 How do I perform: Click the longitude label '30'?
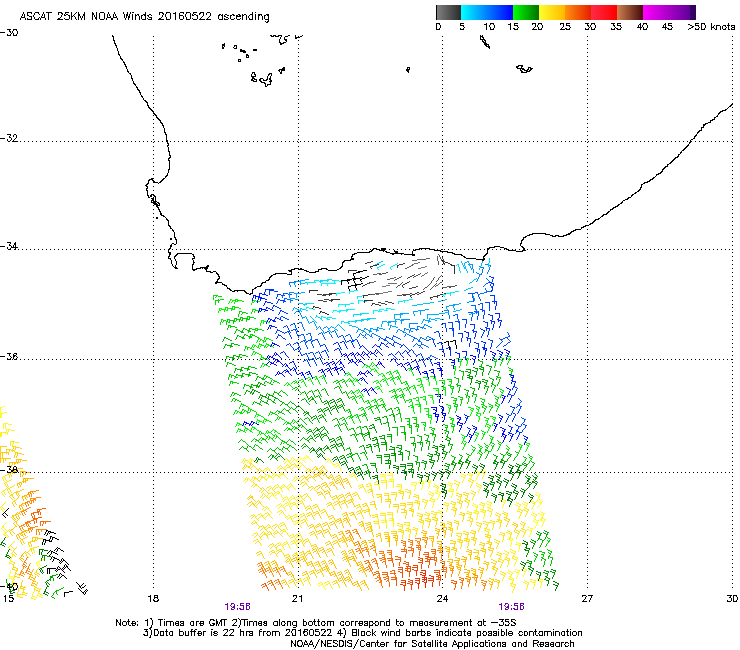pos(732,599)
